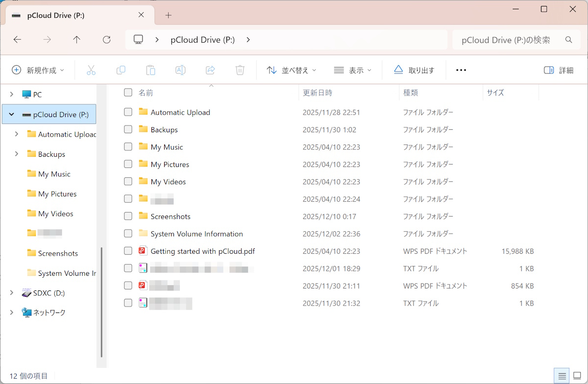Image resolution: width=588 pixels, height=384 pixels.
Task: Refresh the current folder view
Action: 106,40
